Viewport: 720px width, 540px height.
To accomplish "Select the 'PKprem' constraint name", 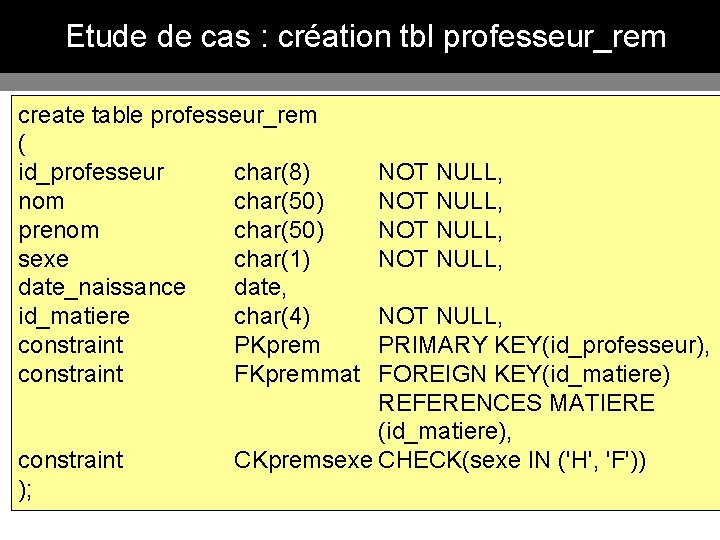I will pyautogui.click(x=277, y=346).
